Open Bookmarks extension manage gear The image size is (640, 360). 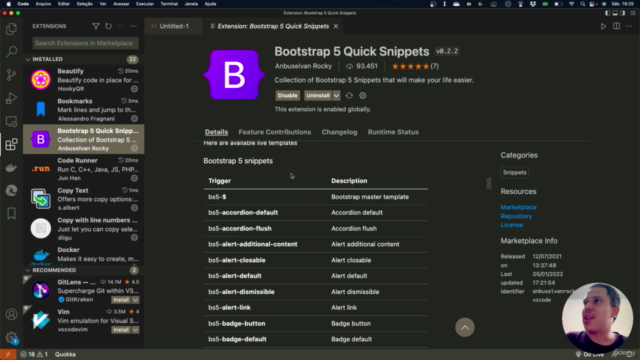click(x=134, y=118)
